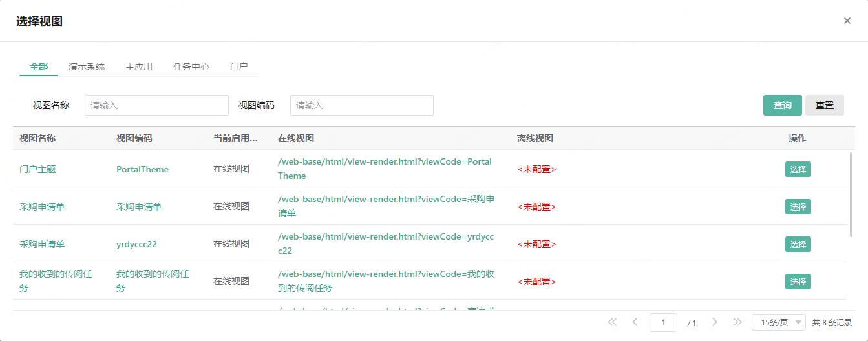Click the 当前启用 column header
Viewport: 868px width, 341px height.
(x=236, y=138)
